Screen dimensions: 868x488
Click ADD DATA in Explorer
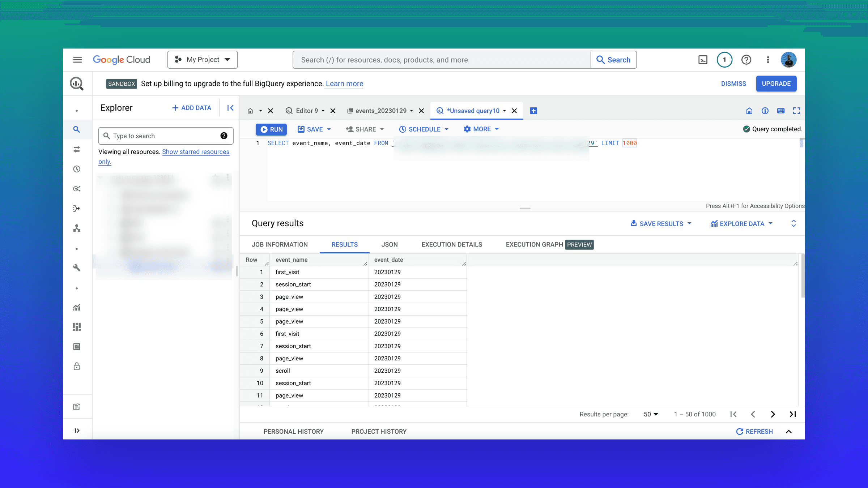click(x=191, y=108)
